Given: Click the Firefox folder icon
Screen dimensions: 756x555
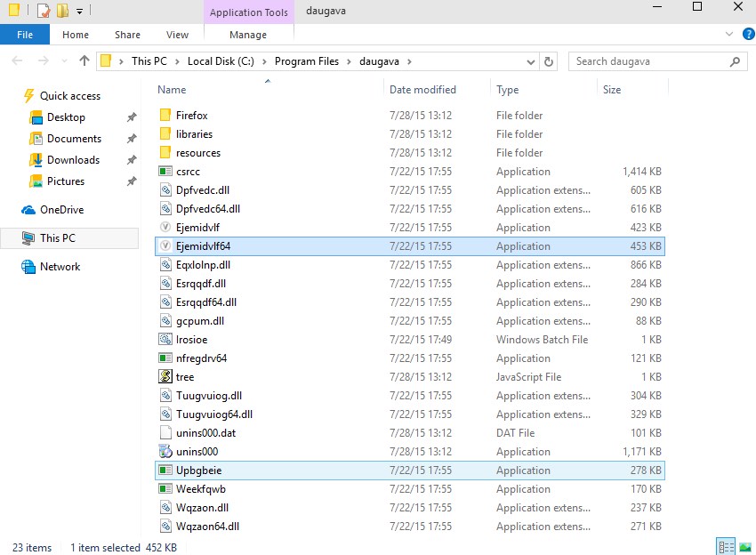Looking at the screenshot, I should click(165, 116).
